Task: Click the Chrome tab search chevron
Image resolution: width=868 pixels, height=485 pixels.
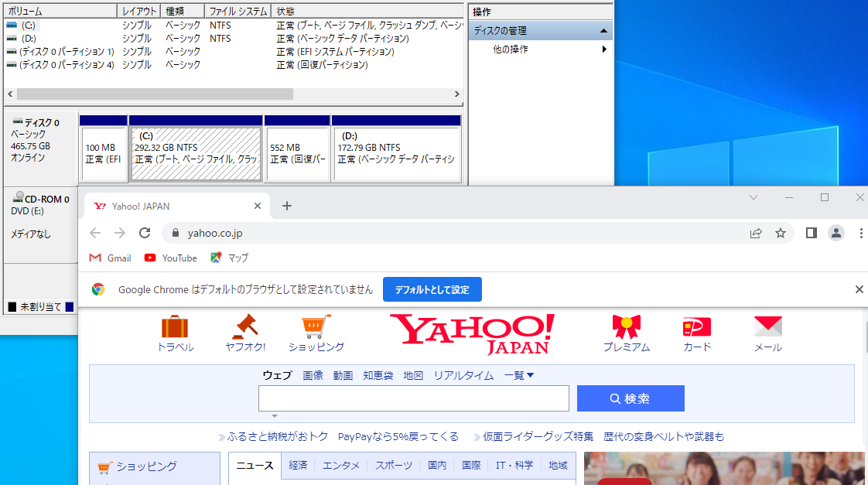Action: (x=754, y=198)
